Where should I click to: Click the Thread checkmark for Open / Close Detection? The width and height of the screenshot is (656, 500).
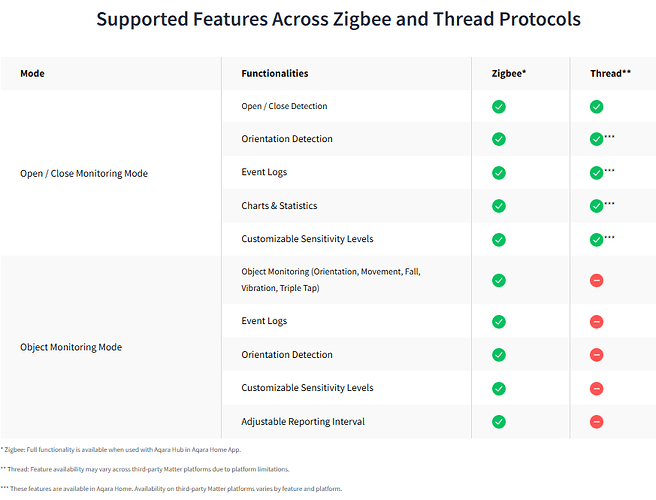pos(596,107)
